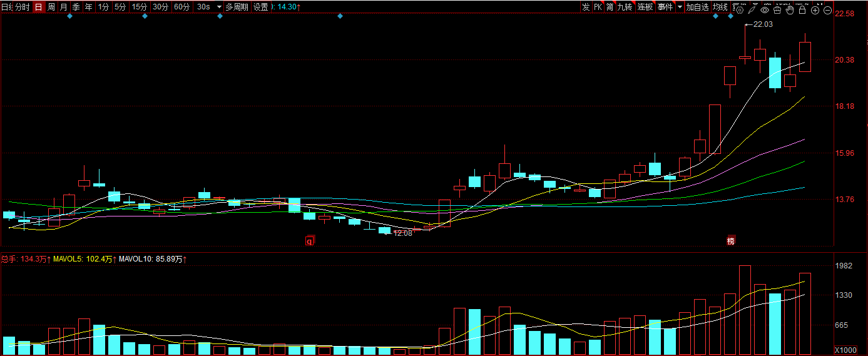Click the 13.76 price axis value
Image resolution: width=868 pixels, height=356 pixels.
pos(845,200)
